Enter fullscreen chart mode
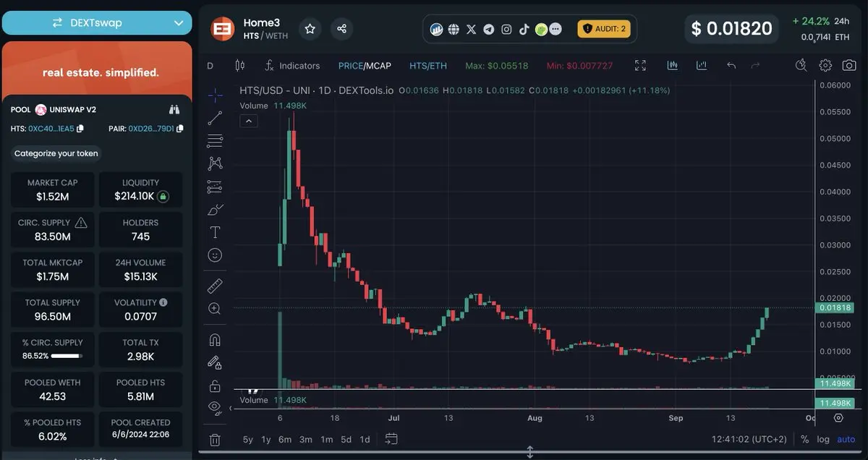868x460 pixels. click(640, 66)
